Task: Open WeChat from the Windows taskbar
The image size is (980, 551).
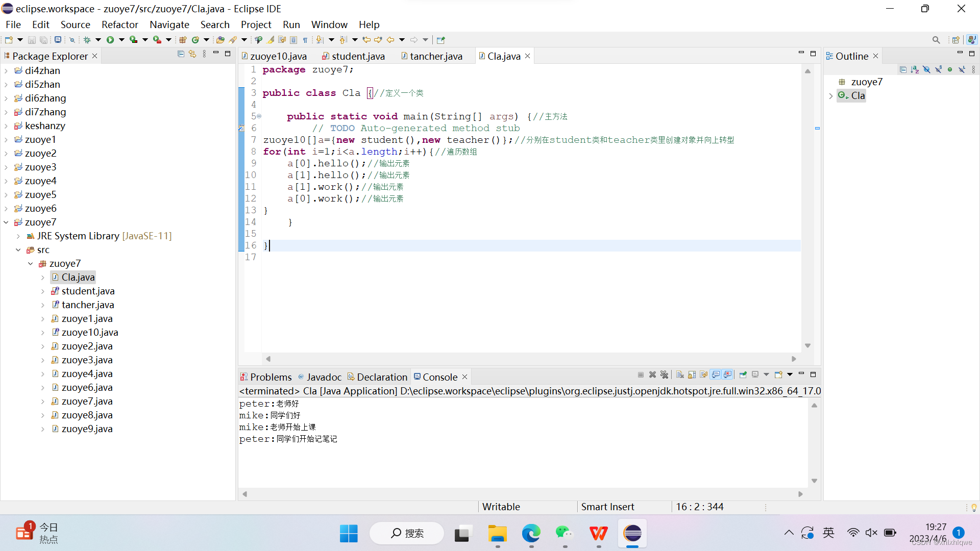Action: point(564,534)
